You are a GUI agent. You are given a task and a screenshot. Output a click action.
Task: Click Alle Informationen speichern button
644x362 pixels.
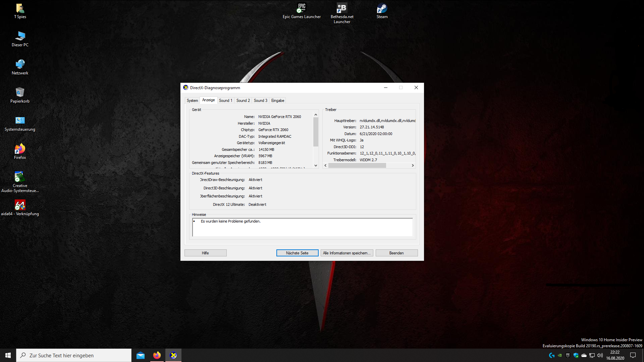[346, 253]
